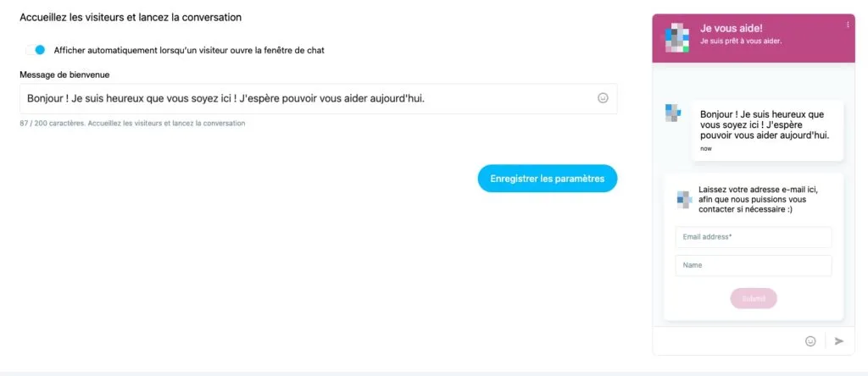Save with Enregistrer les paramètres button
868x376 pixels.
pyautogui.click(x=548, y=179)
